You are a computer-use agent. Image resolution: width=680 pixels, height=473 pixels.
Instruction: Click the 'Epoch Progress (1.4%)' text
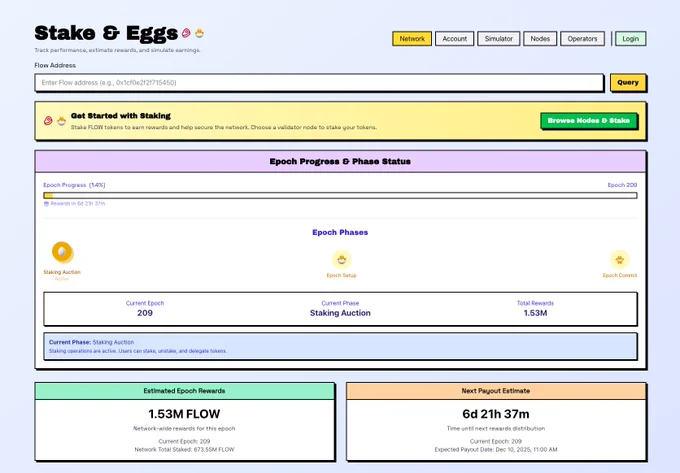[x=74, y=185]
